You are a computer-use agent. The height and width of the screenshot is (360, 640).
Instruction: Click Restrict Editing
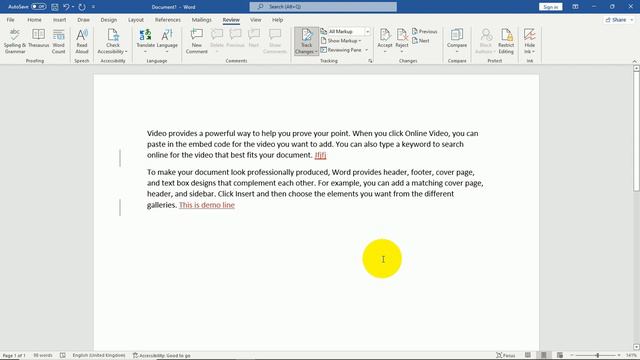(x=506, y=41)
